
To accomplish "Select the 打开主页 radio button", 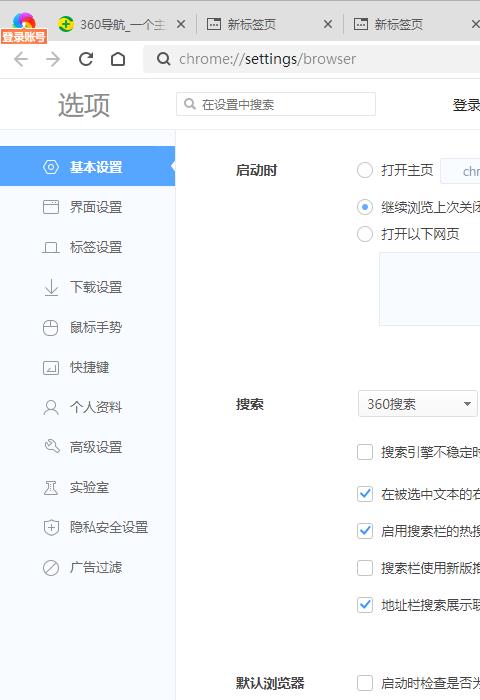I will [x=365, y=170].
